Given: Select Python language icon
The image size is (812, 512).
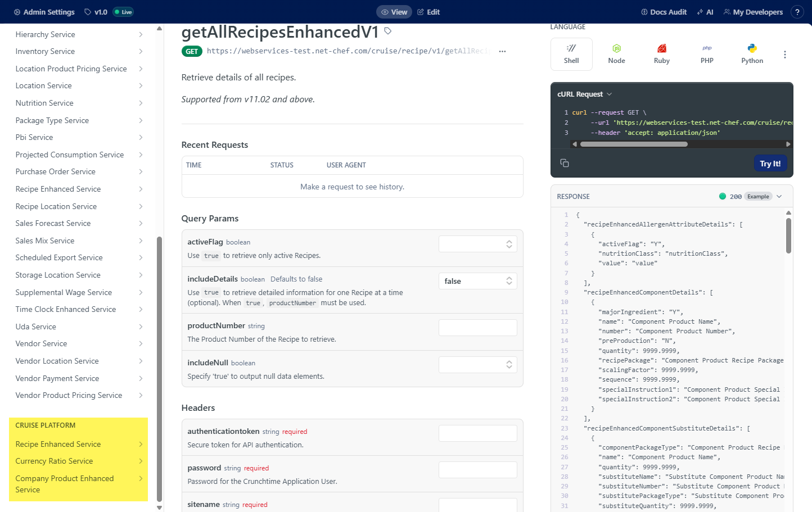Looking at the screenshot, I should 752,54.
